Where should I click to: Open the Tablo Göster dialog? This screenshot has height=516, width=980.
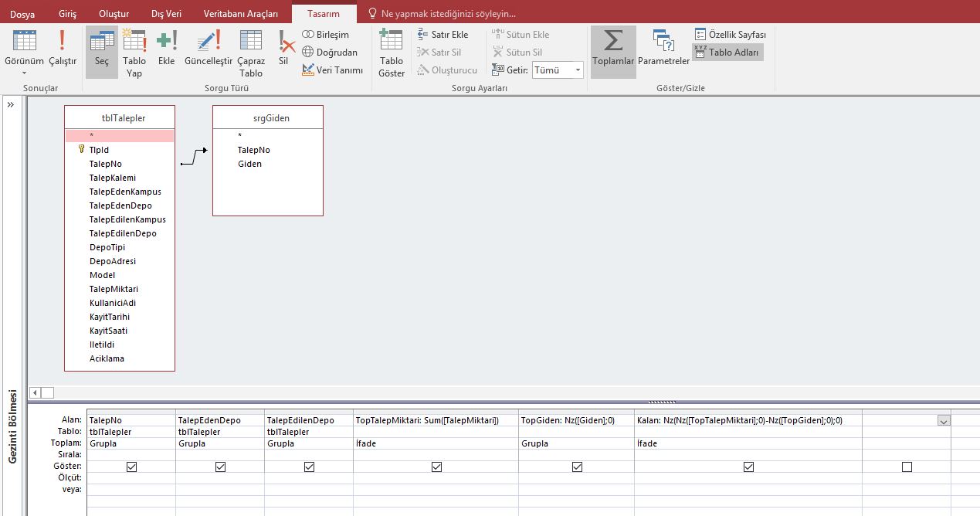pyautogui.click(x=392, y=52)
